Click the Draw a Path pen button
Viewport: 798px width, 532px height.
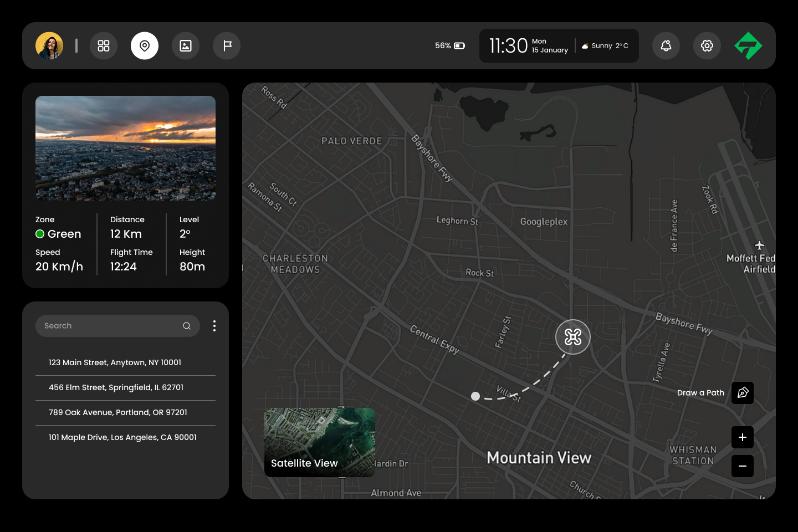pos(743,393)
